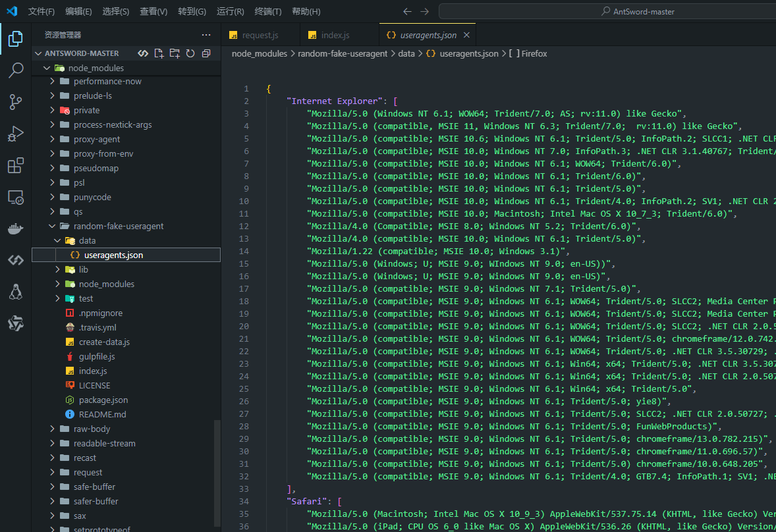This screenshot has width=776, height=532.
Task: Open the Extensions view
Action: click(15, 165)
